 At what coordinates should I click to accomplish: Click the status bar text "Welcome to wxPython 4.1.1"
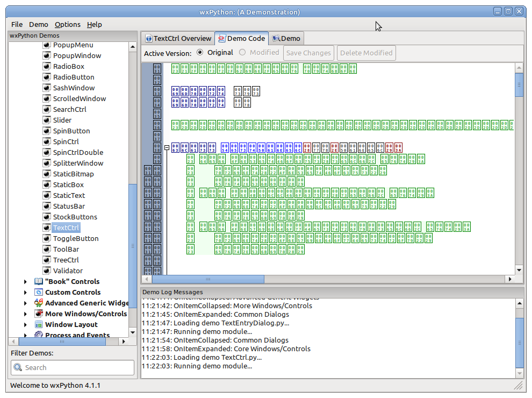click(55, 386)
